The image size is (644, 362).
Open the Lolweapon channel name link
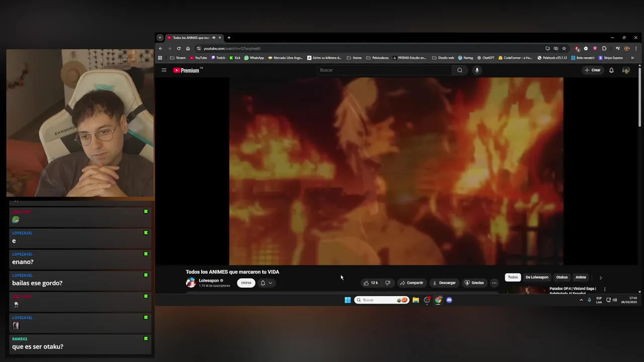(x=209, y=281)
